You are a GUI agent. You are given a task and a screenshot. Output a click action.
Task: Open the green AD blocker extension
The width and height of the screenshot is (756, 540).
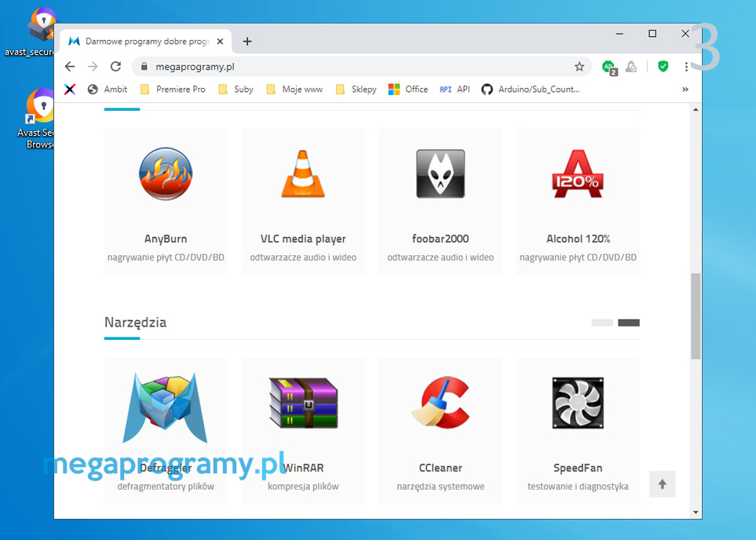(609, 67)
